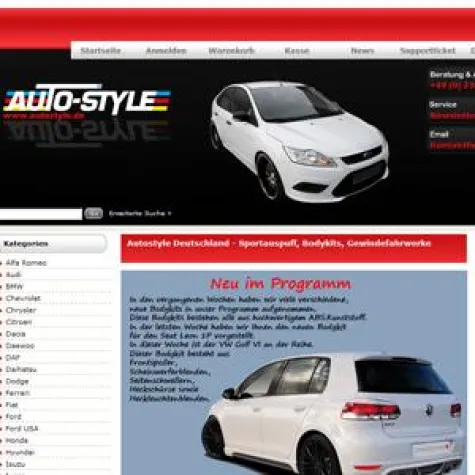Select Hyundai category

pos(20,452)
